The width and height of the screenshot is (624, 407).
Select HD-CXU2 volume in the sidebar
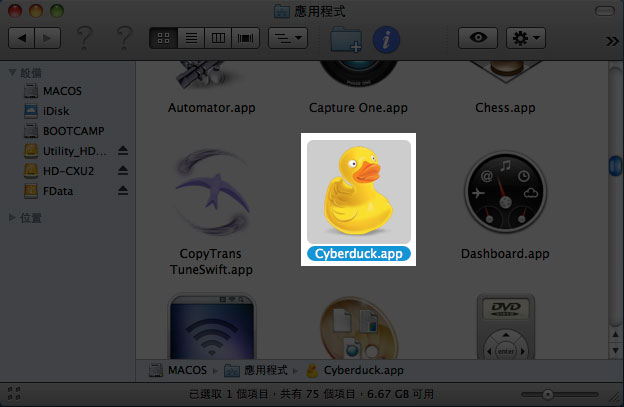coord(68,171)
